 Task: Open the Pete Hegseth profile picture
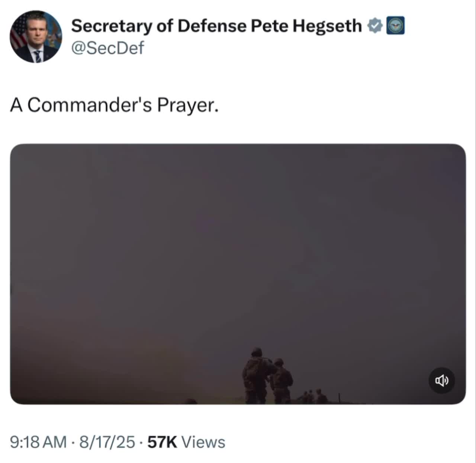tap(36, 36)
